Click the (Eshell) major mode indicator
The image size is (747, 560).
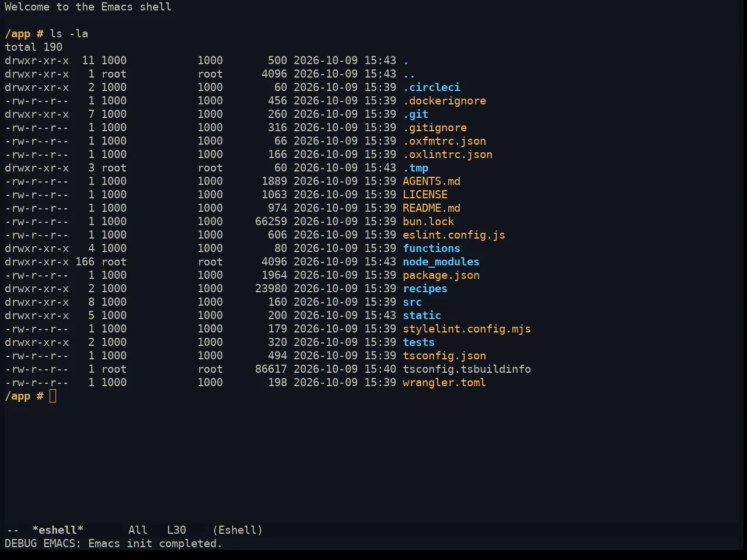pyautogui.click(x=238, y=530)
